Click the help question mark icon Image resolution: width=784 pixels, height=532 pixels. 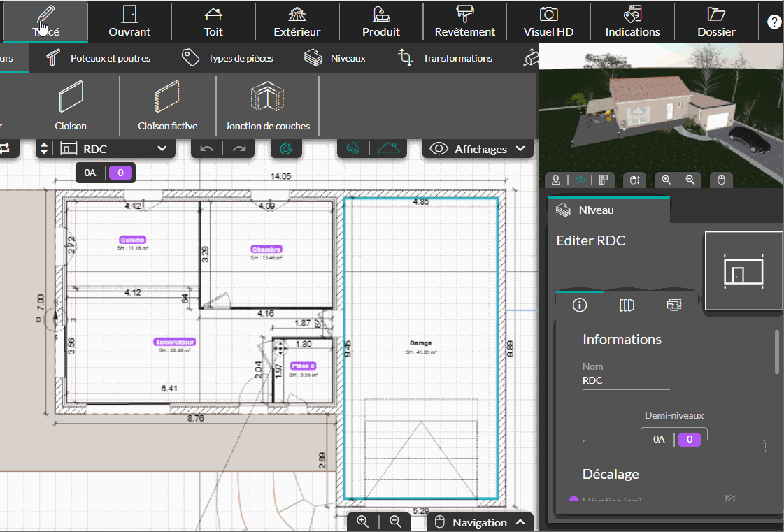click(x=774, y=22)
